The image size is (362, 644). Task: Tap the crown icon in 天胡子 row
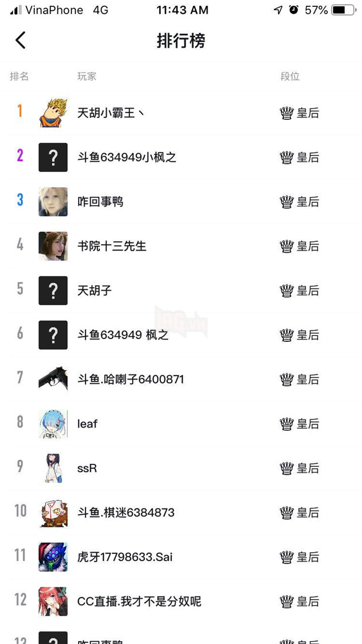(287, 290)
